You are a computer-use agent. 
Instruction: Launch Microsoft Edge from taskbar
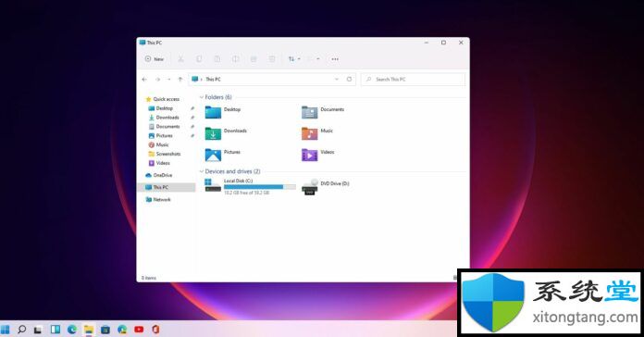click(x=72, y=330)
